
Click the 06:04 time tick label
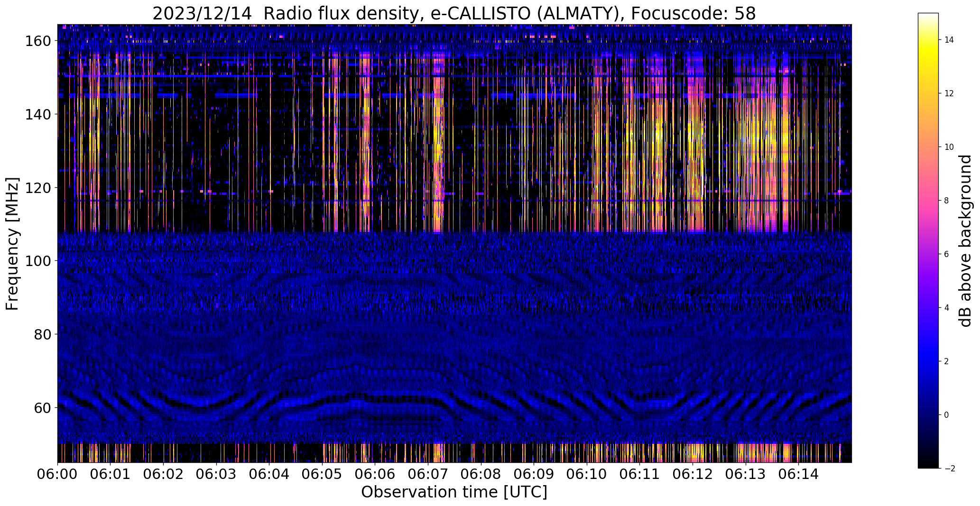coord(269,474)
